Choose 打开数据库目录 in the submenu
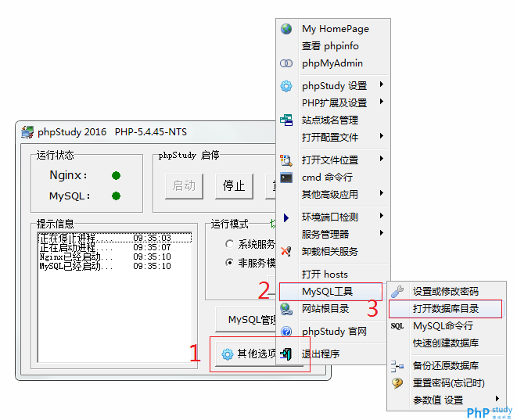Viewport: 517px width, 420px height. click(446, 309)
